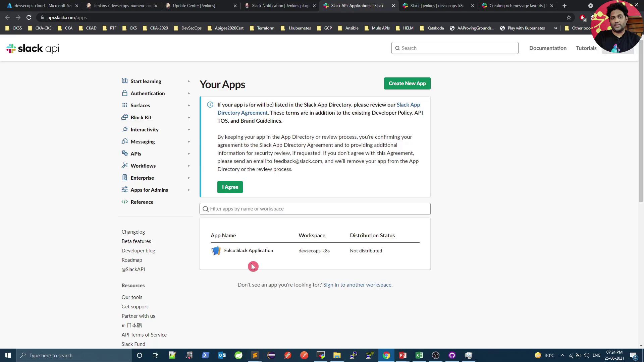Image resolution: width=644 pixels, height=362 pixels.
Task: Click the Falco Slack Application app icon
Action: click(216, 251)
